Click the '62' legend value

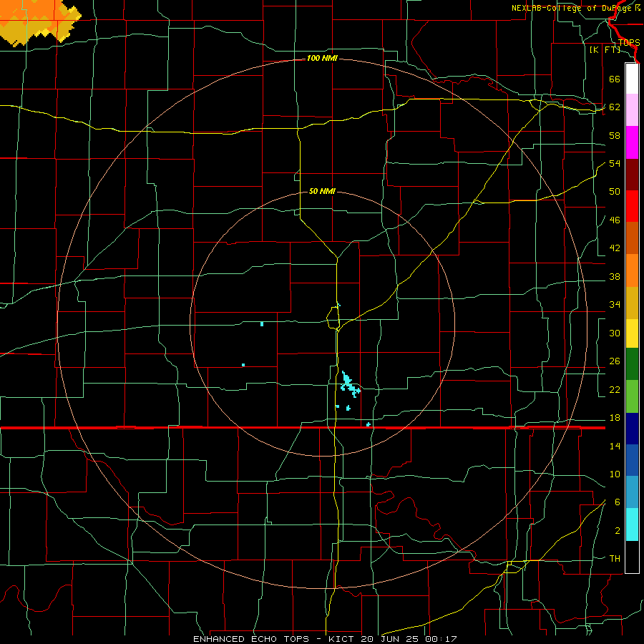(x=615, y=107)
